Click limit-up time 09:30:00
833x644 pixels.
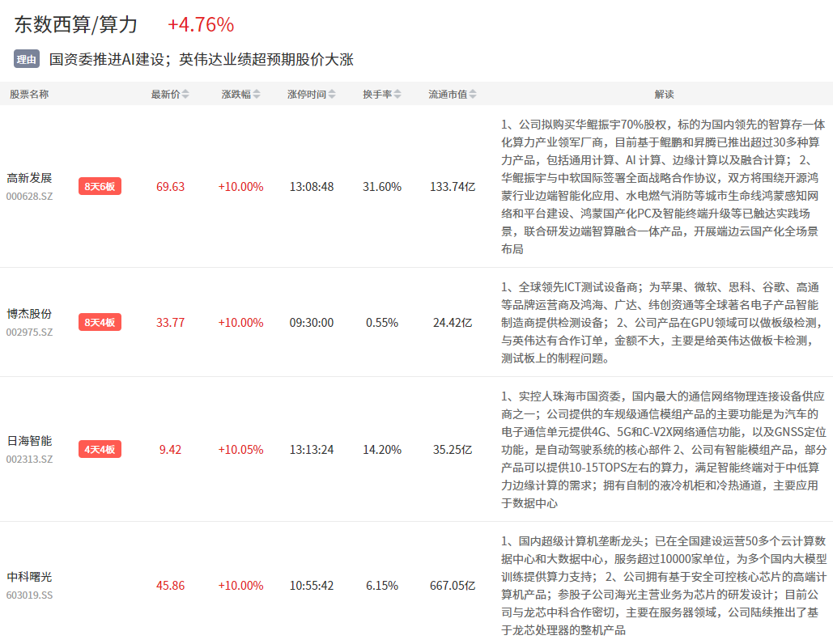[x=312, y=323]
